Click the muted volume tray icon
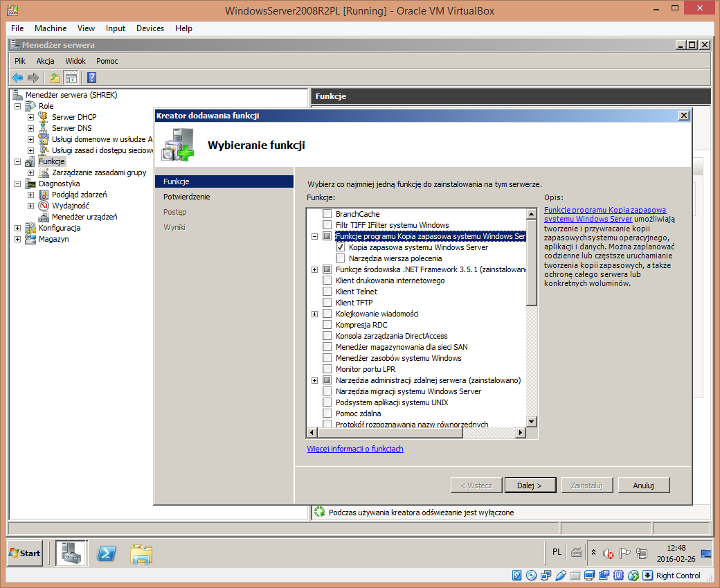720x588 pixels. pyautogui.click(x=609, y=553)
